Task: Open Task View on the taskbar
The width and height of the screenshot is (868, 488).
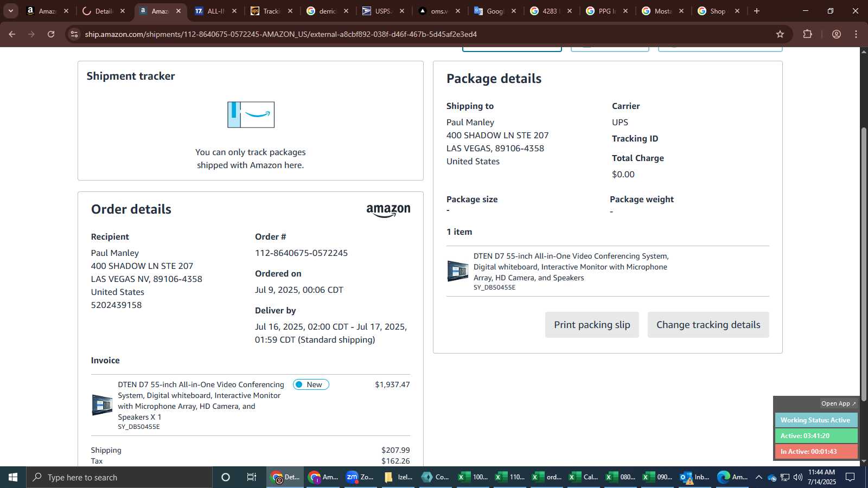Action: (x=252, y=477)
